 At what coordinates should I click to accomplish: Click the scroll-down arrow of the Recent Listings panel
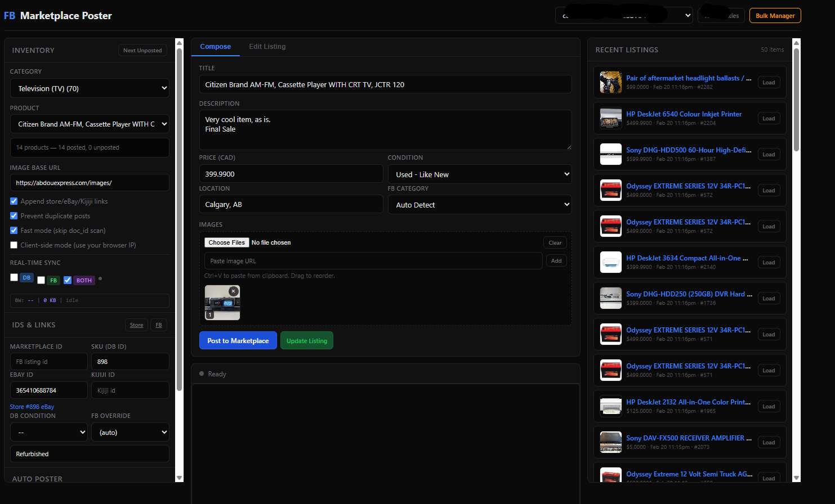(796, 478)
